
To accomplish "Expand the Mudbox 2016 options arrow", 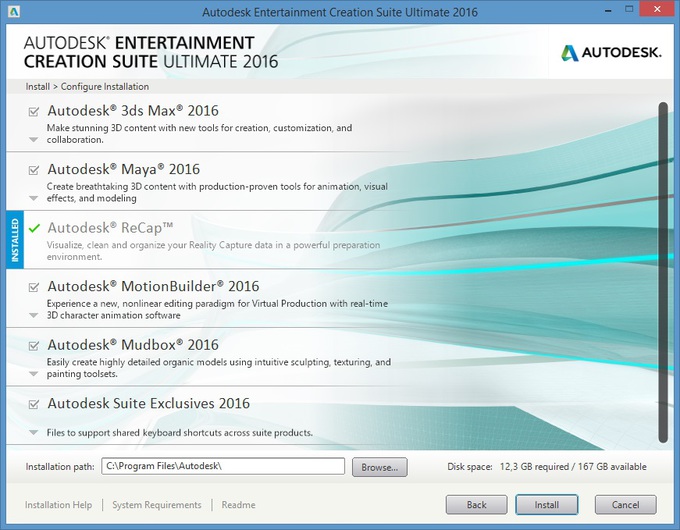I will (x=33, y=374).
